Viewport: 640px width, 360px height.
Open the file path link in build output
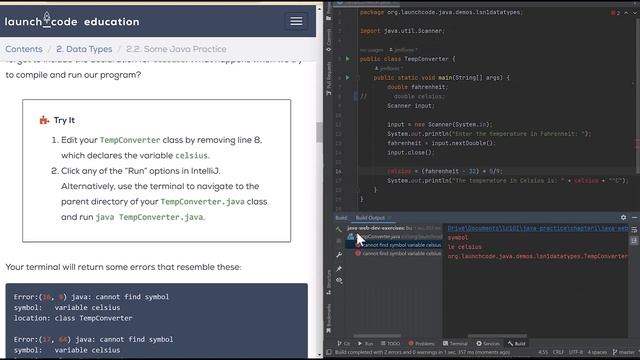538,228
